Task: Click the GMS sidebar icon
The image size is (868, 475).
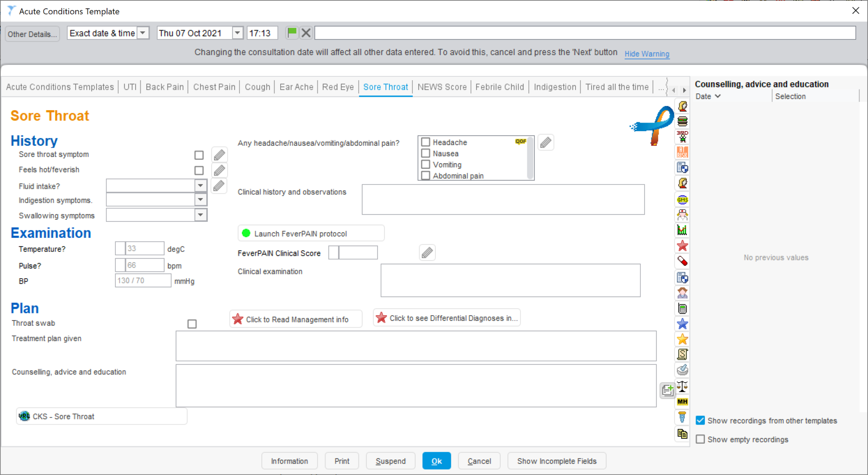Action: 682,199
